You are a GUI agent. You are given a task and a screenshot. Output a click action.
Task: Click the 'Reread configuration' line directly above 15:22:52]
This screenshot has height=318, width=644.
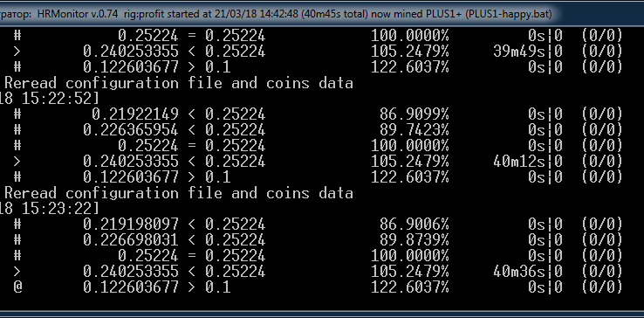(x=179, y=83)
